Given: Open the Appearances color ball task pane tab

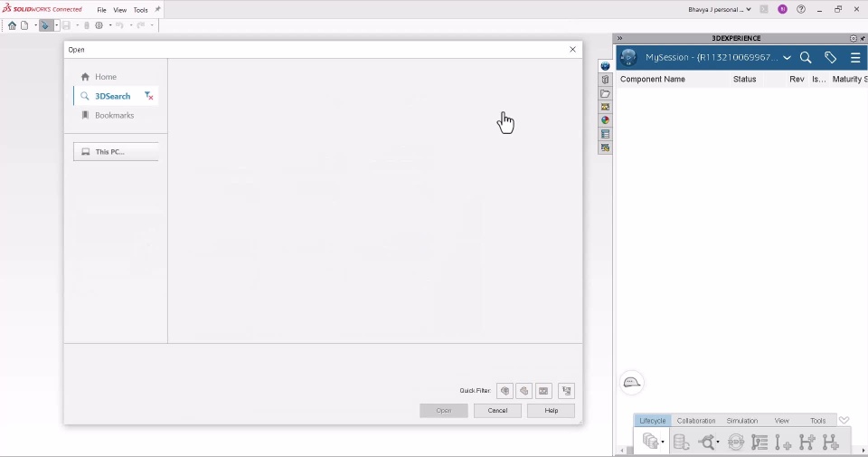Looking at the screenshot, I should tap(605, 120).
